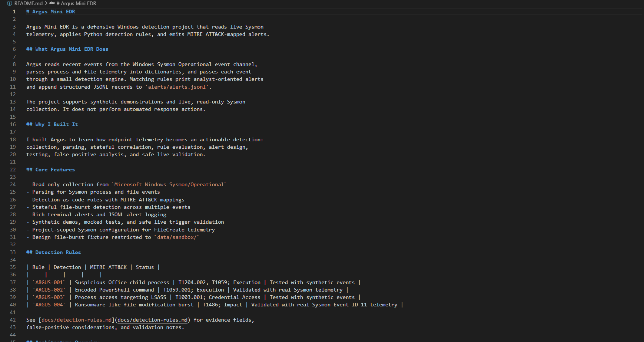
Task: Click line 'telemetry, applies Python detection rules'
Action: point(148,34)
